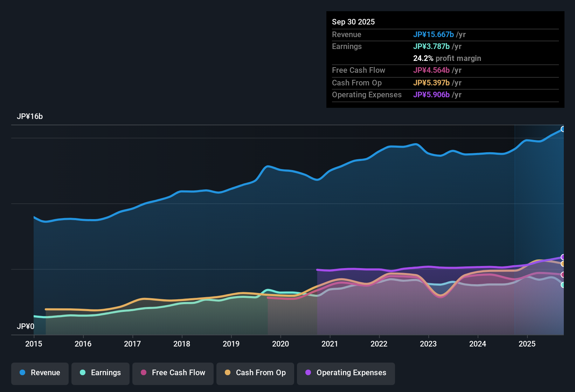Toggle the Earnings series visibility
575x392 pixels.
coord(101,373)
